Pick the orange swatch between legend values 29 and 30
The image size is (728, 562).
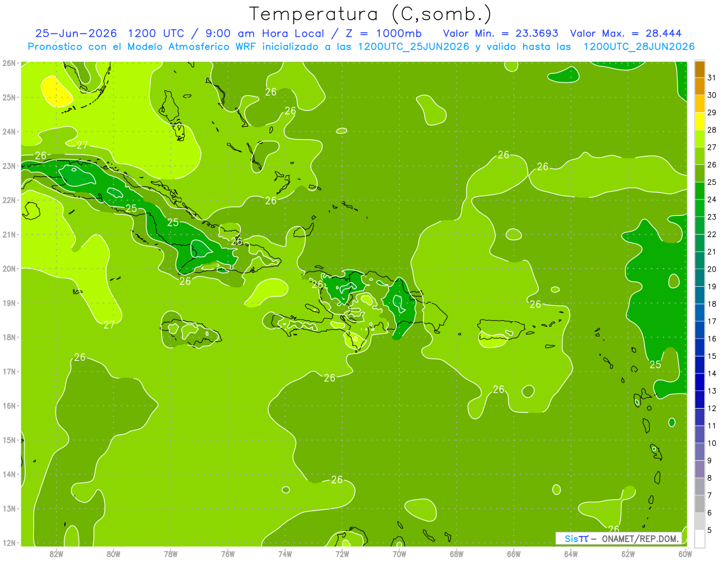point(699,104)
